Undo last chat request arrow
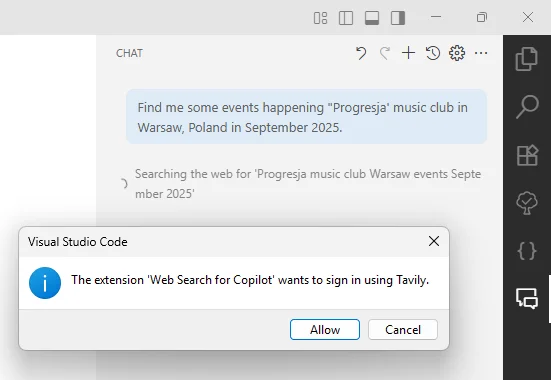 point(361,53)
